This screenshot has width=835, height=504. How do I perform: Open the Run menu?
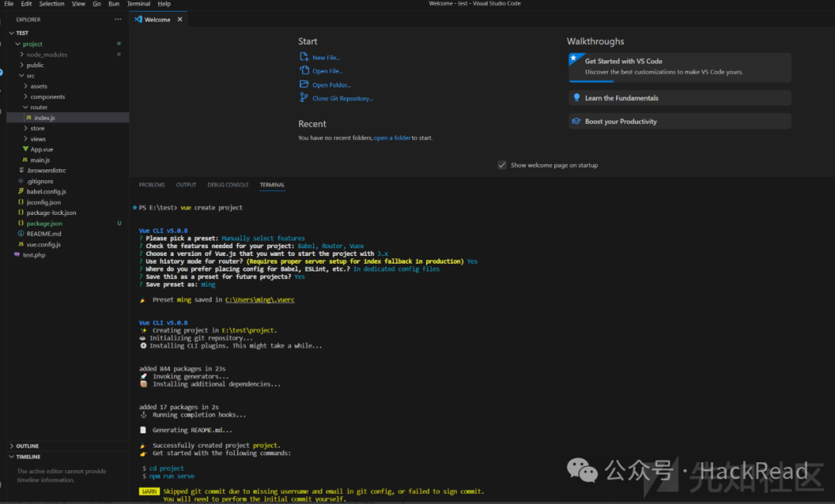pyautogui.click(x=114, y=4)
